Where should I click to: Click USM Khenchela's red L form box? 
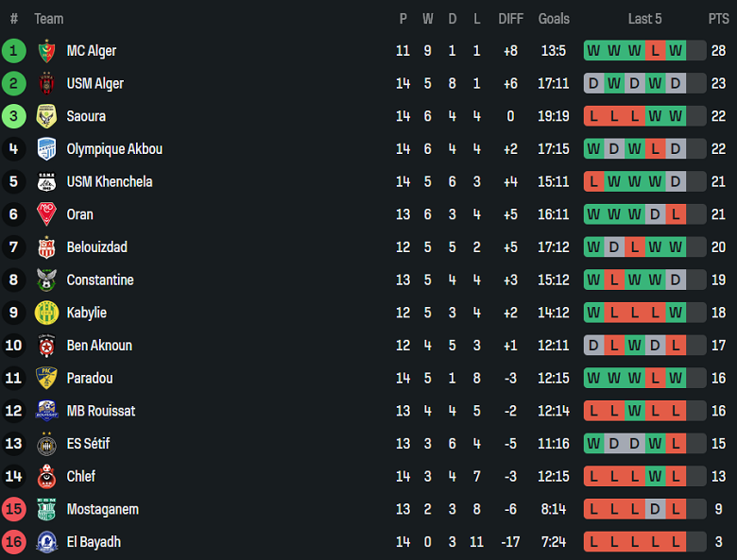(x=593, y=181)
